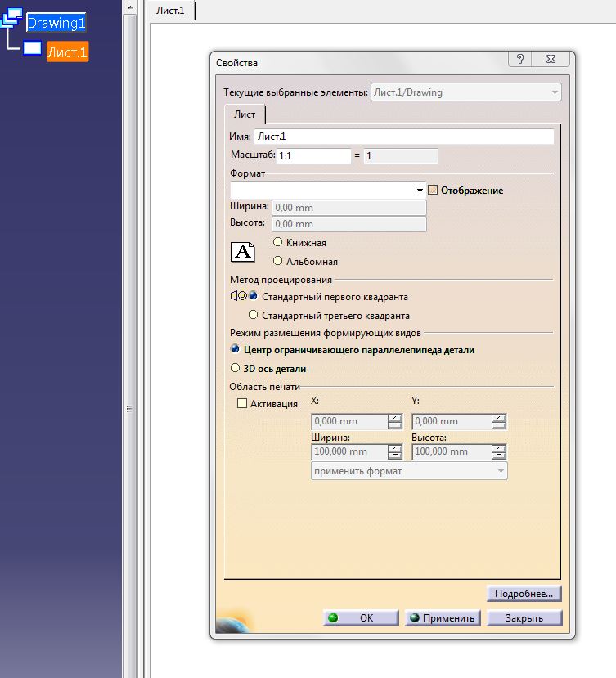This screenshot has height=678, width=616.
Task: Click the print area Ширина field 100,000 mm
Action: pos(349,451)
